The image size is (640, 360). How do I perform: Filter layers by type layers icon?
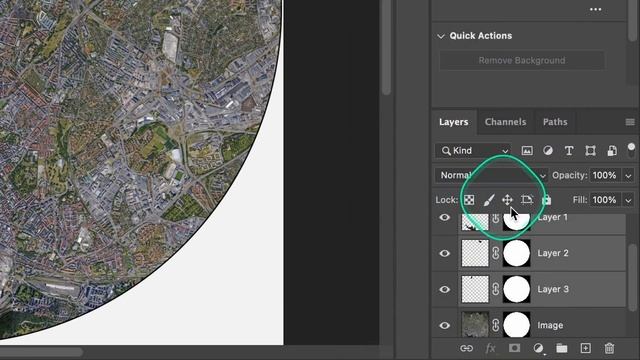[x=569, y=151]
